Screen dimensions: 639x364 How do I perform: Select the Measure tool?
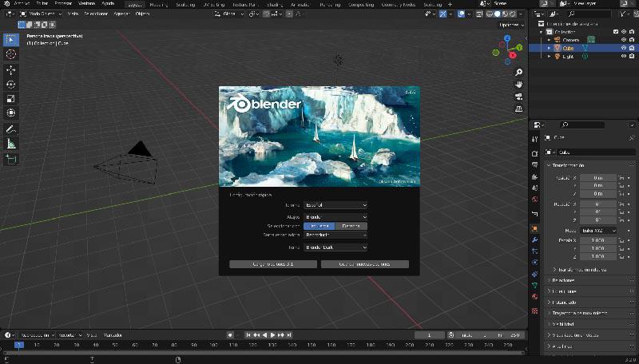pyautogui.click(x=11, y=144)
